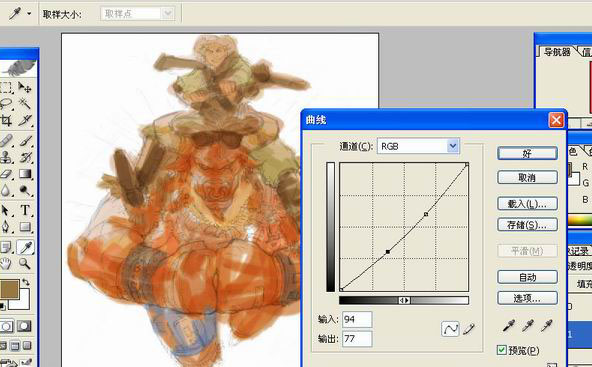Open the eyedropper tool preset picker arrow
The height and width of the screenshot is (367, 592).
(29, 14)
